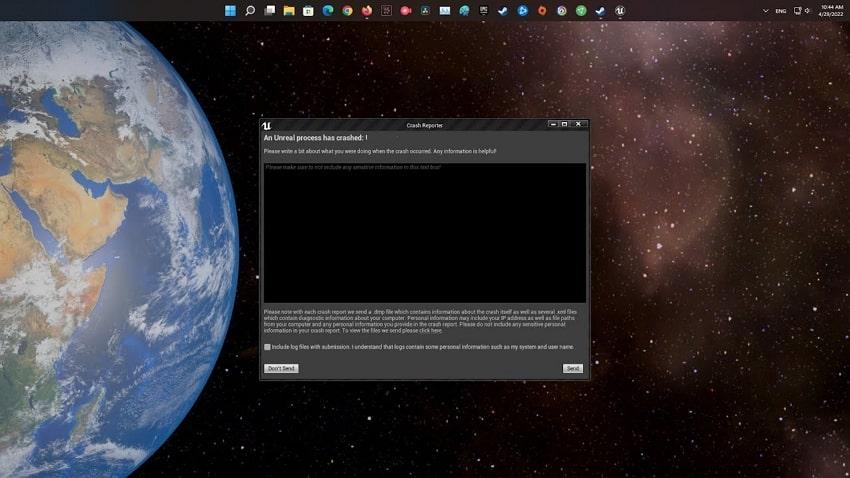Enable including log files with submission

(x=267, y=347)
